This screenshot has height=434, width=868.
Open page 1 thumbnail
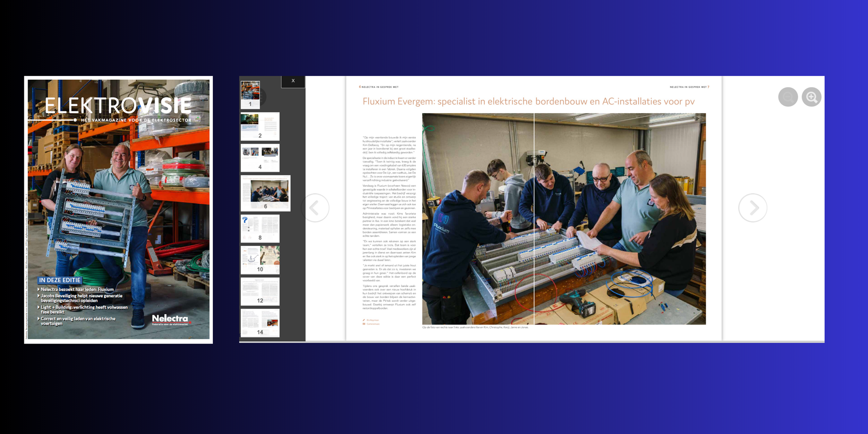[x=250, y=95]
